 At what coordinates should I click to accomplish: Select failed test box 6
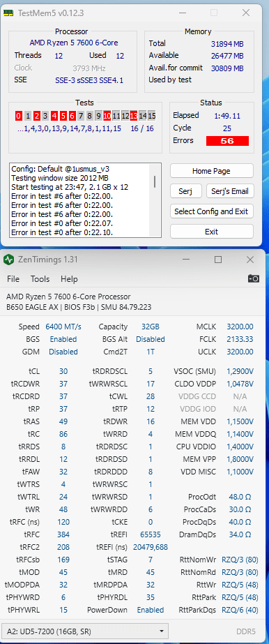72,116
